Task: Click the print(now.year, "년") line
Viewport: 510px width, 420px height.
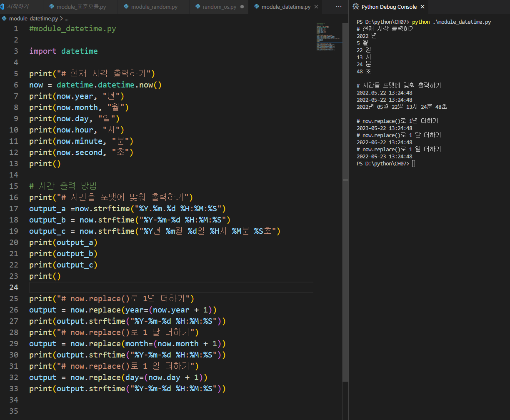Action: click(x=77, y=96)
